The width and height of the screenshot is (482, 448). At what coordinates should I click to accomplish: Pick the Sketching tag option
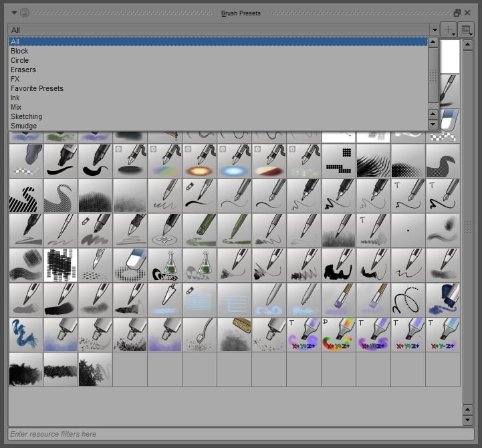26,116
